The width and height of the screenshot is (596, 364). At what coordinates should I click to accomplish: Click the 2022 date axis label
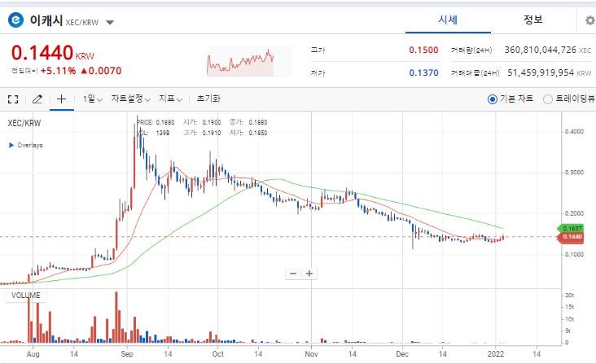pos(496,353)
